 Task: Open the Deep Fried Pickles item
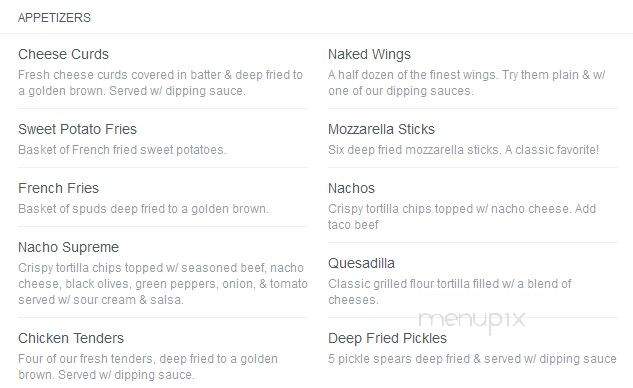(387, 338)
